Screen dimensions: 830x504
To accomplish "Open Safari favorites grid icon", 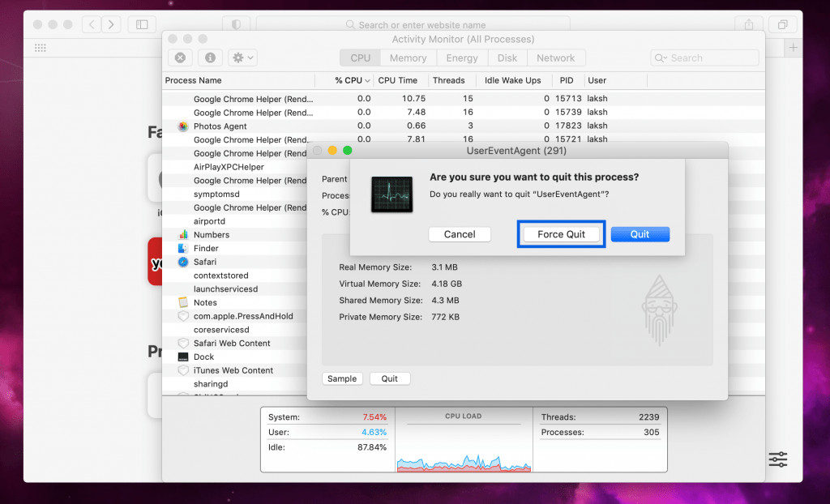I will [41, 48].
